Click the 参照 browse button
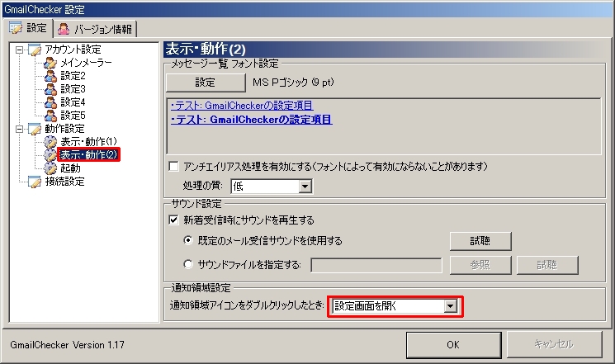This screenshot has height=364, width=615. 480,265
